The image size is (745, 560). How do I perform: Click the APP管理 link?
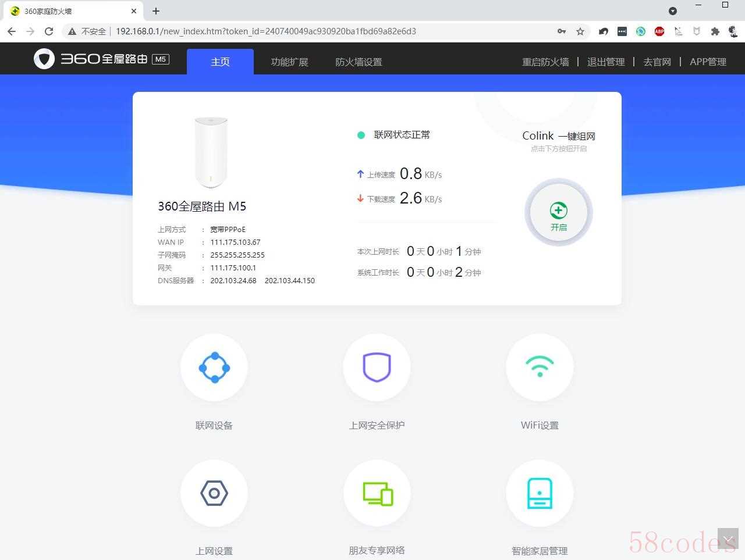pyautogui.click(x=708, y=62)
